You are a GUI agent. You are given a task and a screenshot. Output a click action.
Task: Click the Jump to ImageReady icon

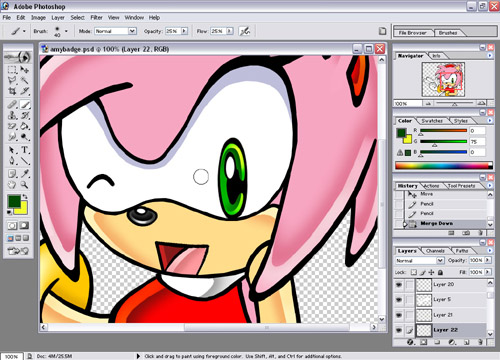[18, 251]
